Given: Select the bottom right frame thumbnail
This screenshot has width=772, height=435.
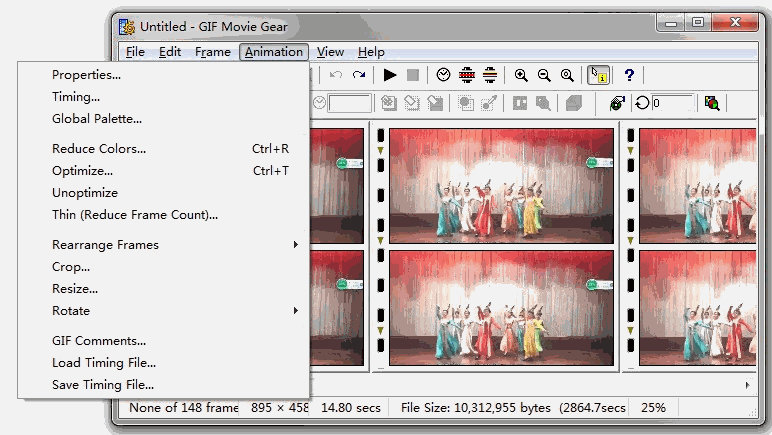Looking at the screenshot, I should [698, 308].
